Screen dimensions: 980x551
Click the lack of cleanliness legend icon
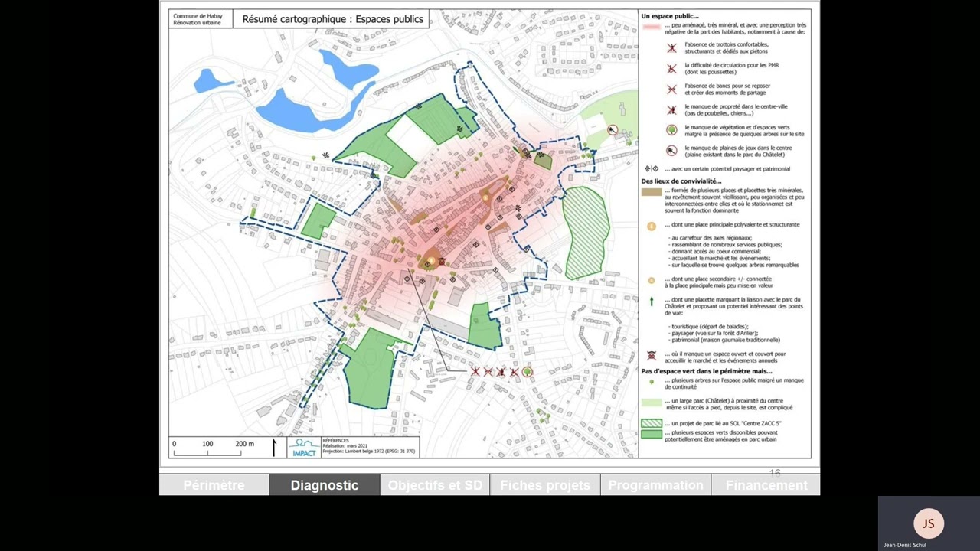[x=671, y=110]
